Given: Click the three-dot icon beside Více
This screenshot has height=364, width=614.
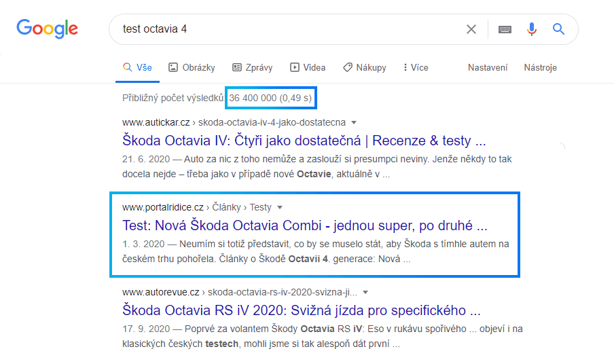Looking at the screenshot, I should [x=405, y=67].
